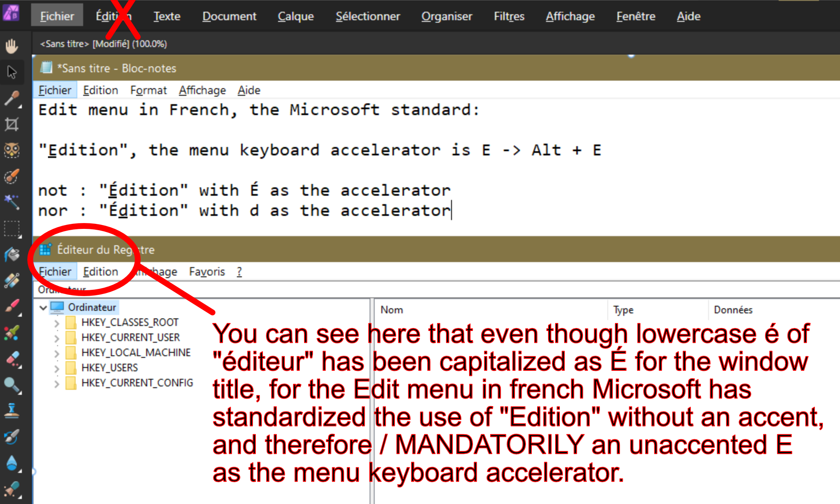This screenshot has width=840, height=504.
Task: Click the Nom column header
Action: click(x=391, y=310)
